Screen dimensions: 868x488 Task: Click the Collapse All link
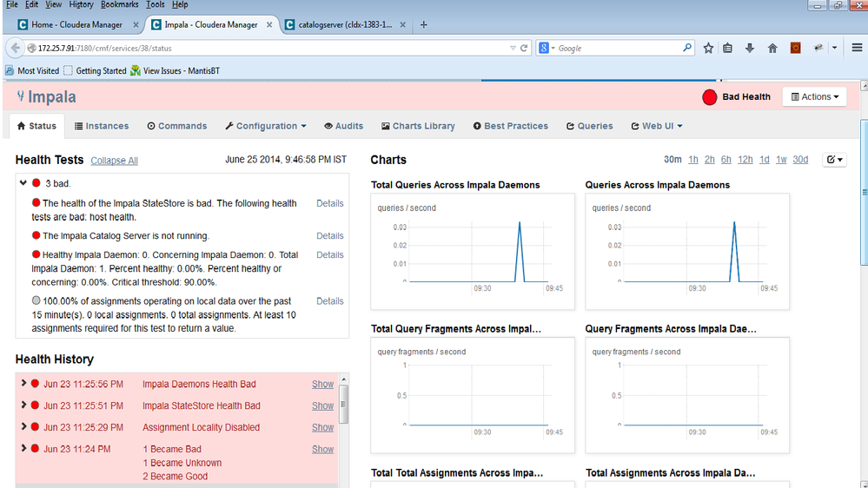[x=114, y=161]
